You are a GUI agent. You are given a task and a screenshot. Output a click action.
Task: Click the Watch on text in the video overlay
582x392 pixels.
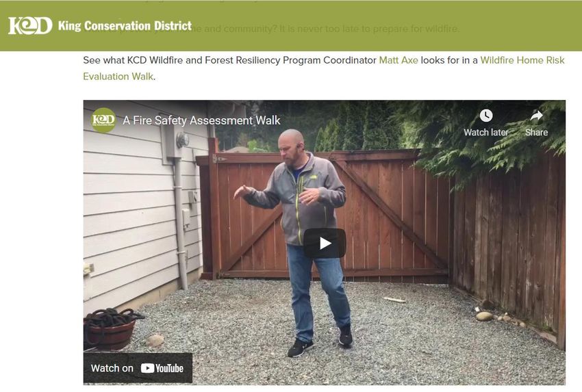pyautogui.click(x=112, y=368)
